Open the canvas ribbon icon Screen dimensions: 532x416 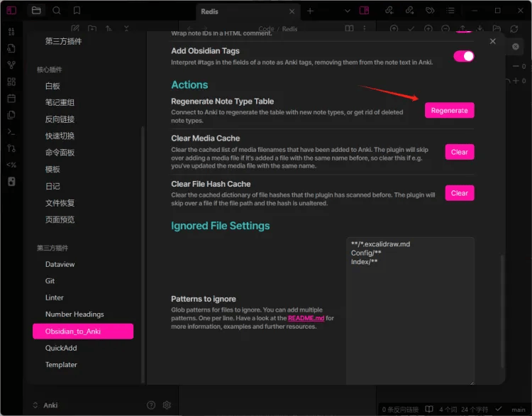pyautogui.click(x=11, y=82)
